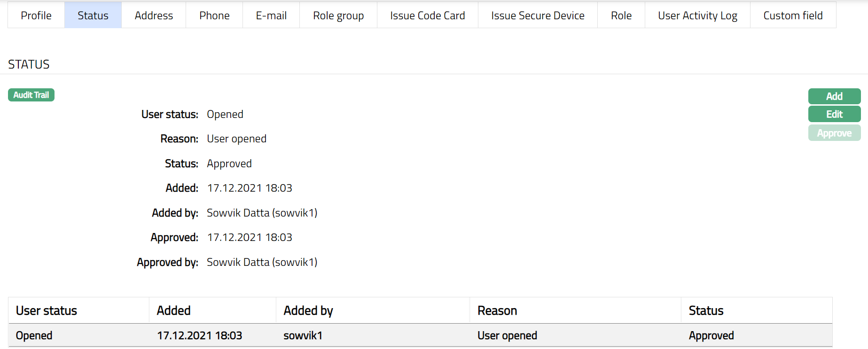
Task: Open Issue Secure Device tab
Action: [x=538, y=16]
